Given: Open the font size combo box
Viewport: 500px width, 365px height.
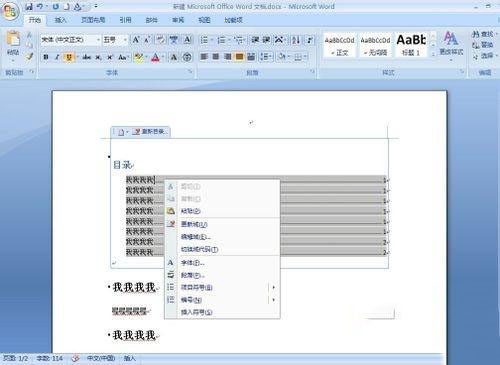Looking at the screenshot, I should coord(115,40).
